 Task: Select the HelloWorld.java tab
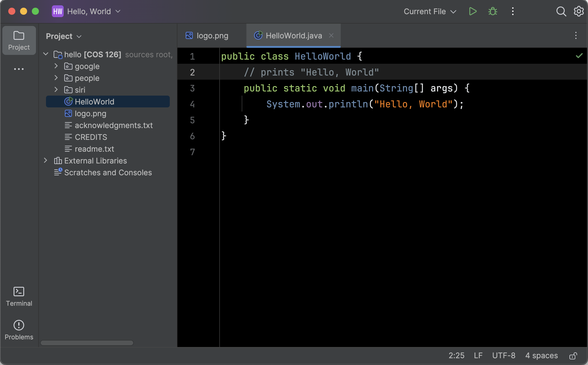294,35
